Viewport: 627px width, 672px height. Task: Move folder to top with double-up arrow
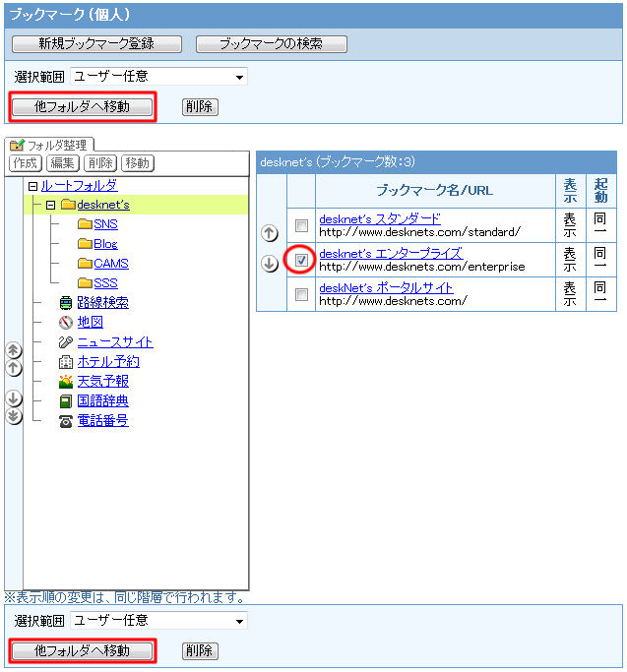(14, 350)
